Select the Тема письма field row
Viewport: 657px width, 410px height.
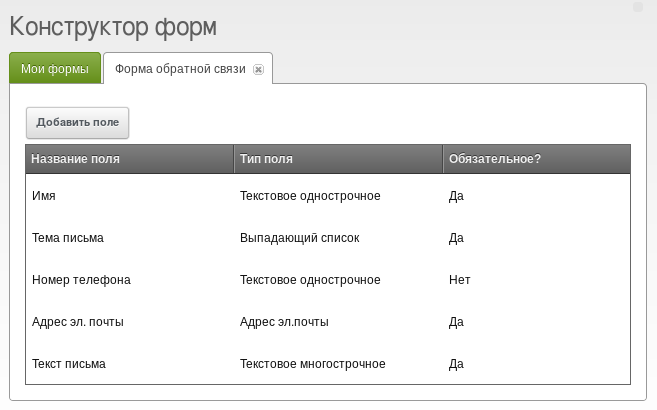328,237
